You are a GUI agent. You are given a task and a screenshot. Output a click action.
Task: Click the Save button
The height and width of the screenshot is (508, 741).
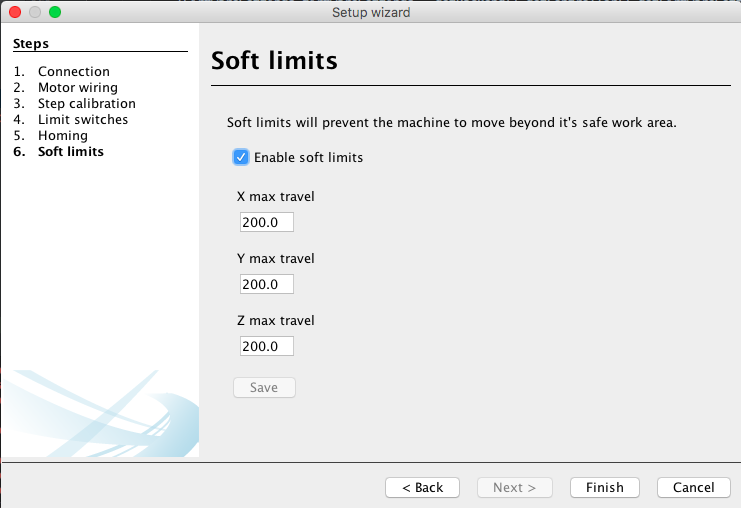(264, 387)
